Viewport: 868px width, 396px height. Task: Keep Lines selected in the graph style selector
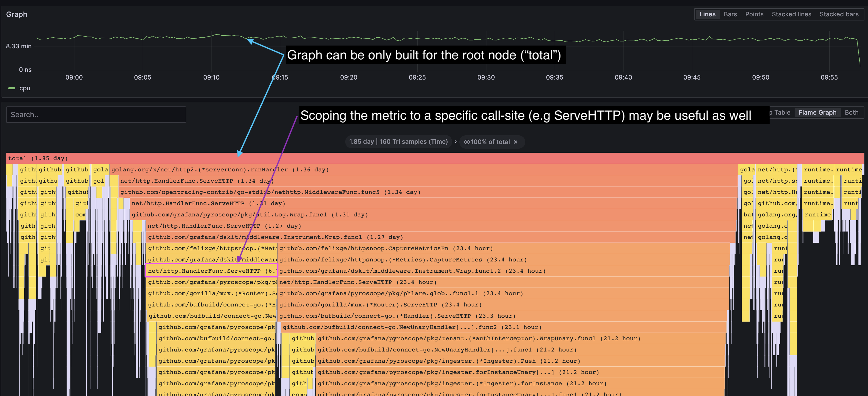(707, 14)
